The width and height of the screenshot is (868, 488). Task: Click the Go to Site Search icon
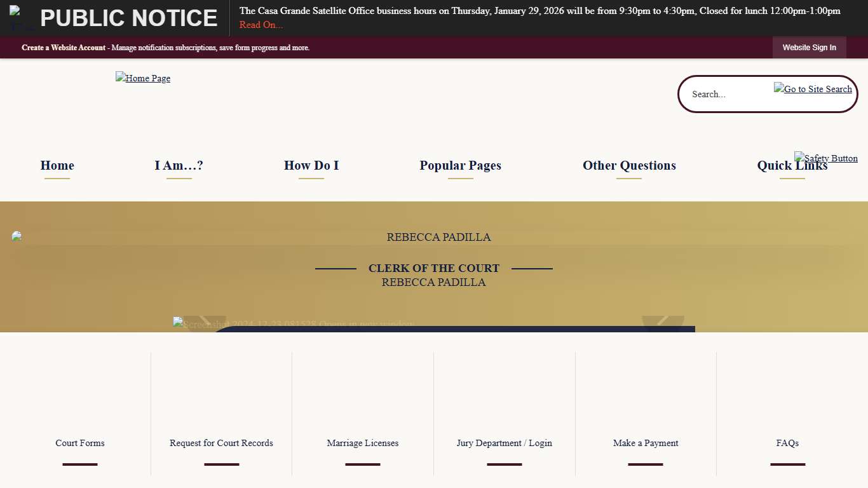(813, 89)
